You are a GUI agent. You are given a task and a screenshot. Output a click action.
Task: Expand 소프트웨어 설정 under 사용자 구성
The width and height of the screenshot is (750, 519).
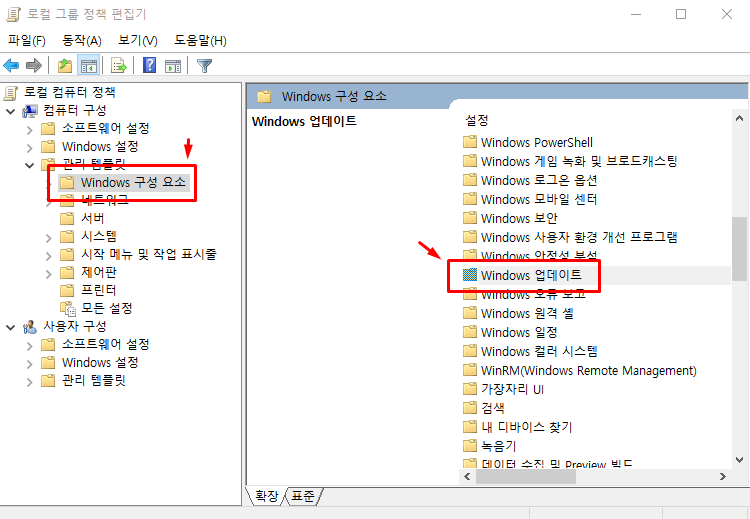30,346
